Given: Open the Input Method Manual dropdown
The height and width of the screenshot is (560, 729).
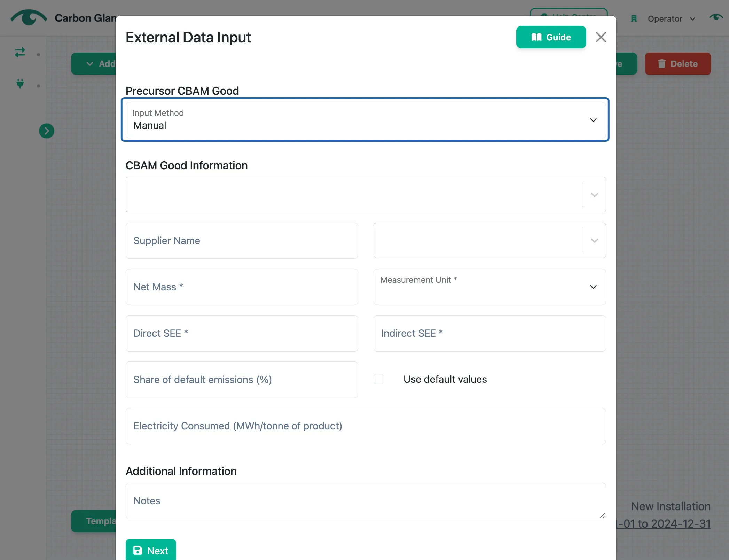Looking at the screenshot, I should [x=365, y=120].
